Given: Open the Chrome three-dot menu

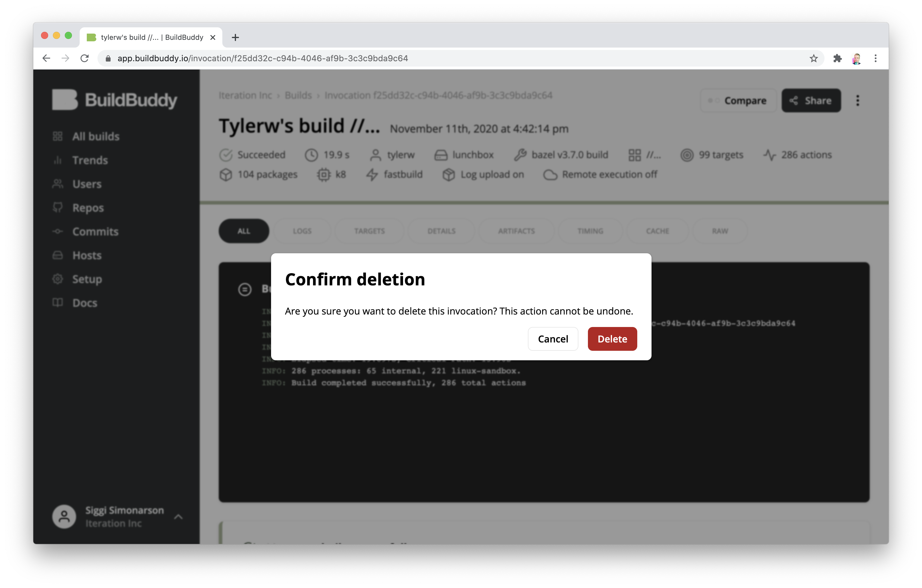Looking at the screenshot, I should click(875, 58).
